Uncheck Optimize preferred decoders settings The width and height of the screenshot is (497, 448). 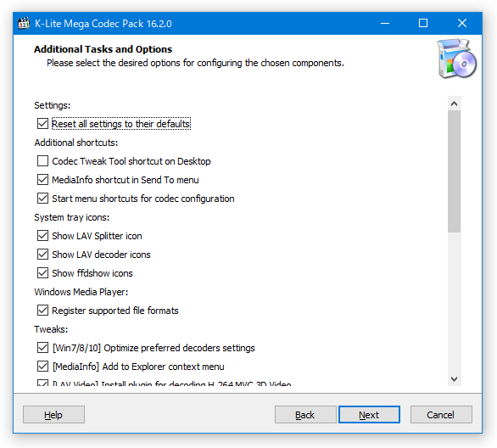point(42,348)
